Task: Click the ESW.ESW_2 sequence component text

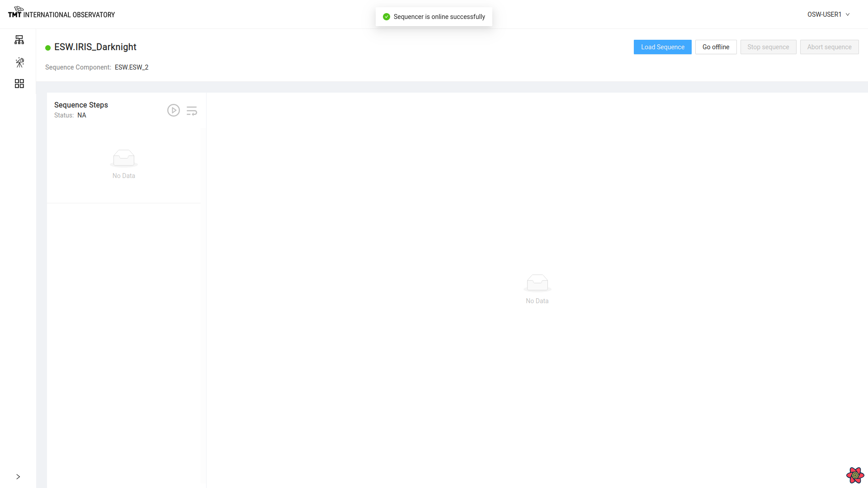Action: click(132, 67)
